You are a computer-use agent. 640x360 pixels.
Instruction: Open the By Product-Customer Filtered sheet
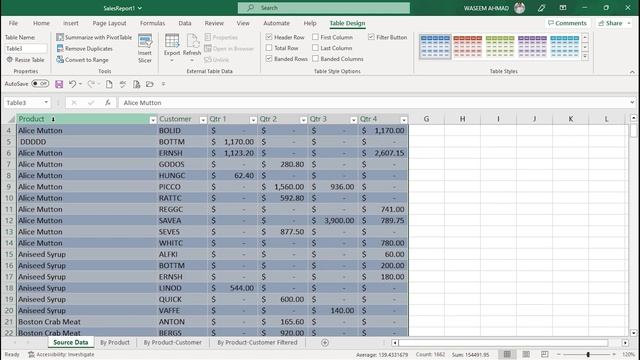click(257, 342)
